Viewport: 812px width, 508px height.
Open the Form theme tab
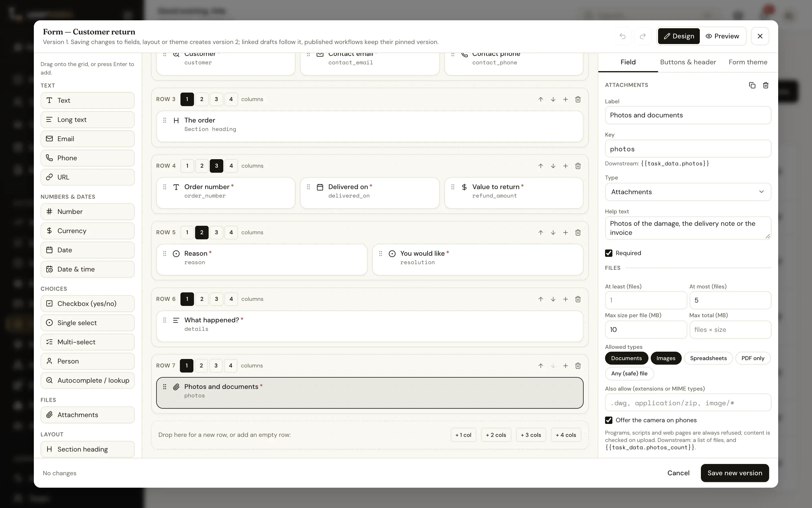pos(748,62)
